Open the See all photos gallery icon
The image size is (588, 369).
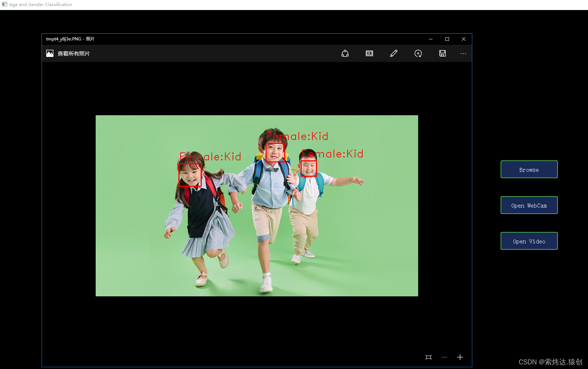(x=49, y=53)
